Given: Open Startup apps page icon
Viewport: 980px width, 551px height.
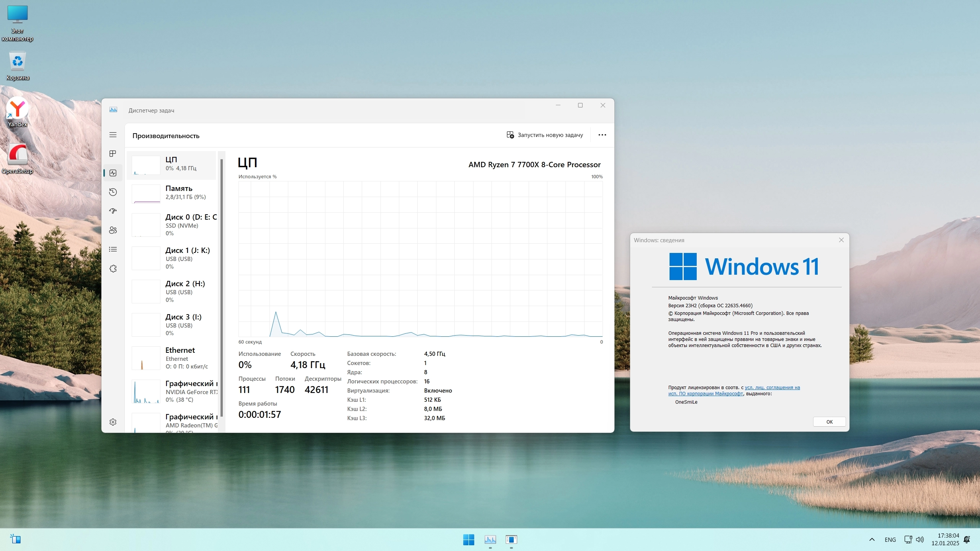Looking at the screenshot, I should coord(113,211).
